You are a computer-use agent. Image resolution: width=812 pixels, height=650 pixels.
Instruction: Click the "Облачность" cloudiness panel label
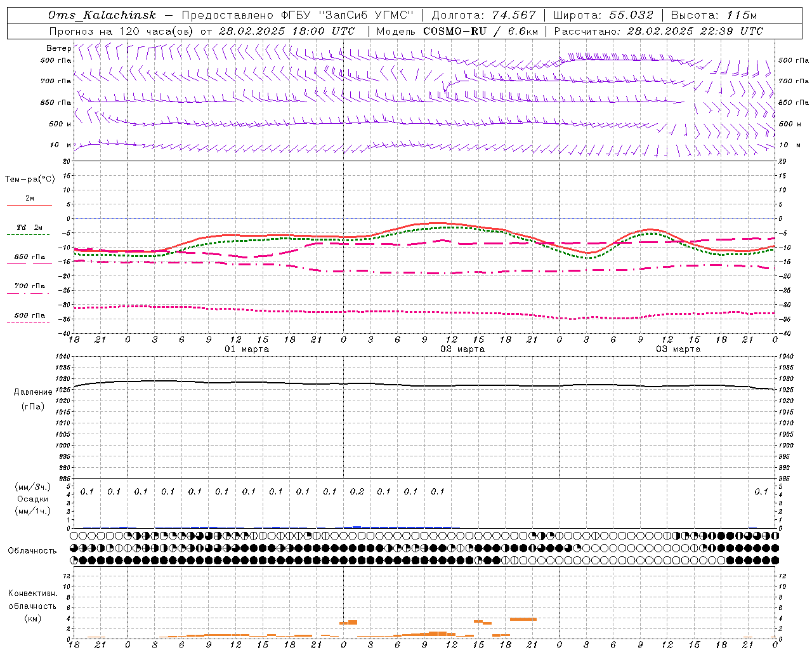32,550
